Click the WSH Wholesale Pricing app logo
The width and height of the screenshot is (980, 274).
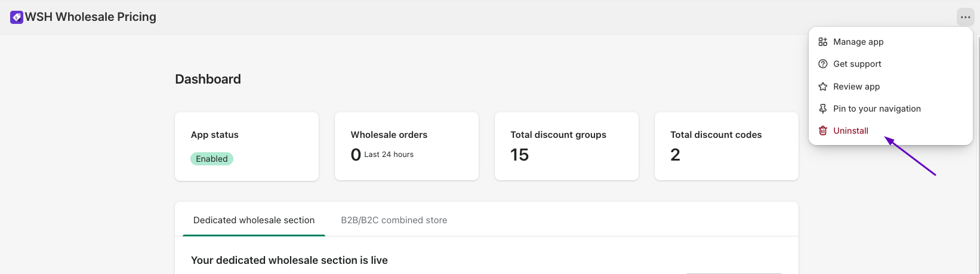pos(17,17)
